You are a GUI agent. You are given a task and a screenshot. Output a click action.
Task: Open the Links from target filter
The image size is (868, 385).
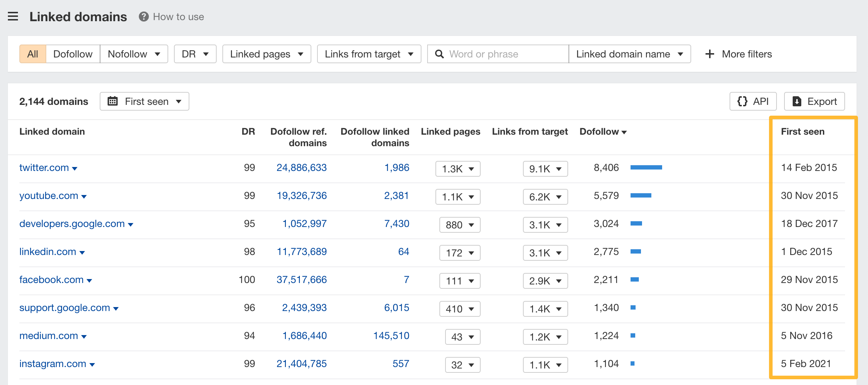click(369, 54)
